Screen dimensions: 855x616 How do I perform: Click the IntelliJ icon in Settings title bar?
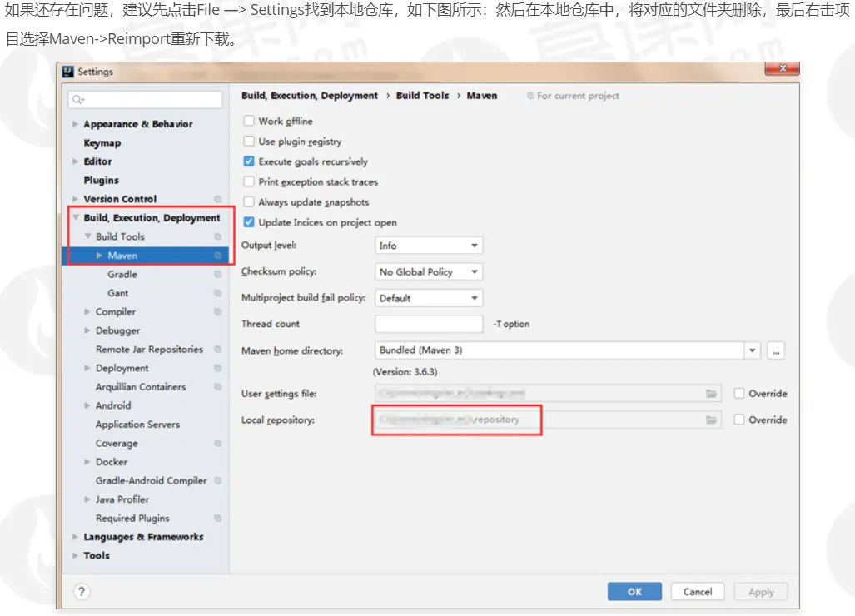pos(68,72)
